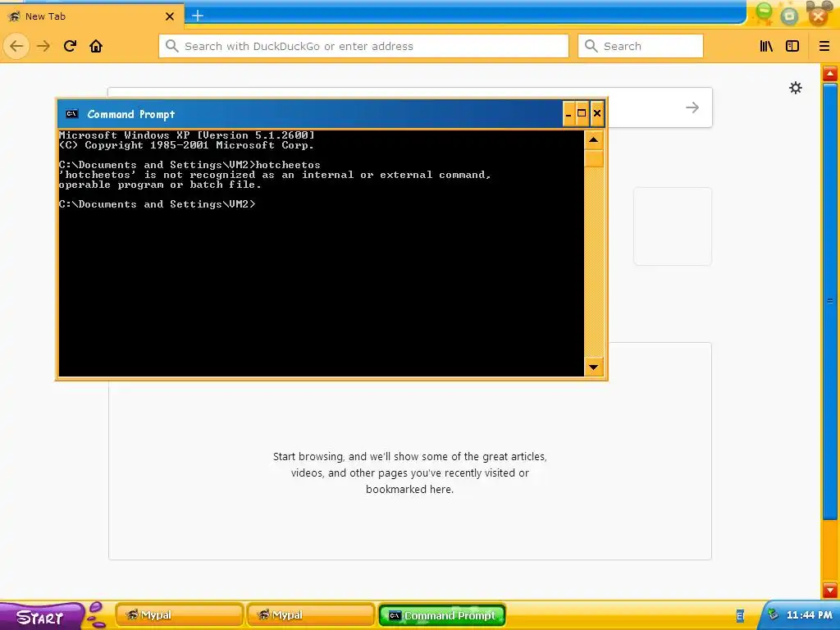Click the new tab plus button
Screen dimensions: 840x630
click(x=198, y=16)
